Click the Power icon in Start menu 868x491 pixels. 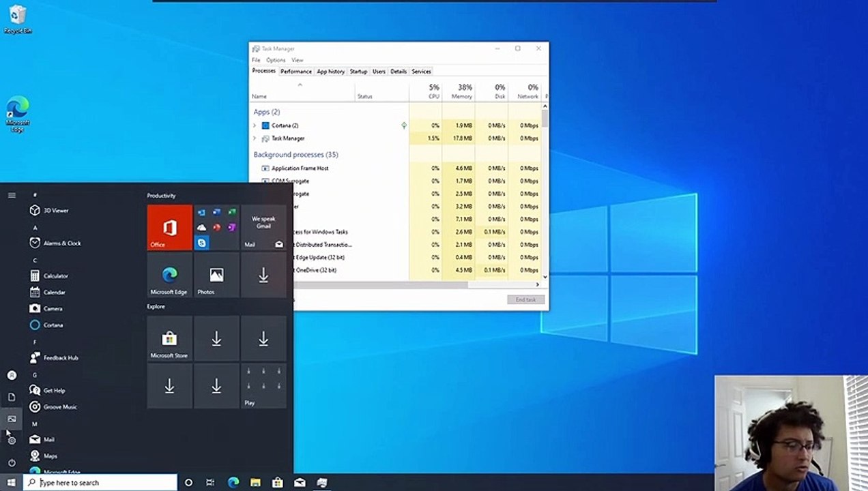point(12,463)
